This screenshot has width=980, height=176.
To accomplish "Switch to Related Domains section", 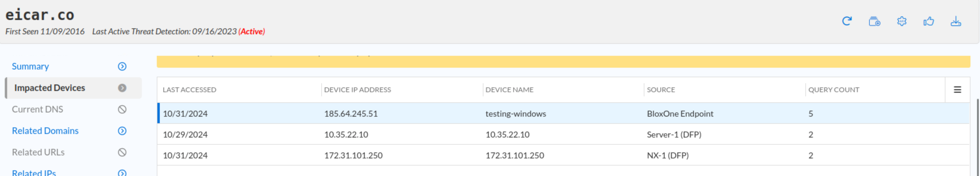I will pyautogui.click(x=45, y=131).
